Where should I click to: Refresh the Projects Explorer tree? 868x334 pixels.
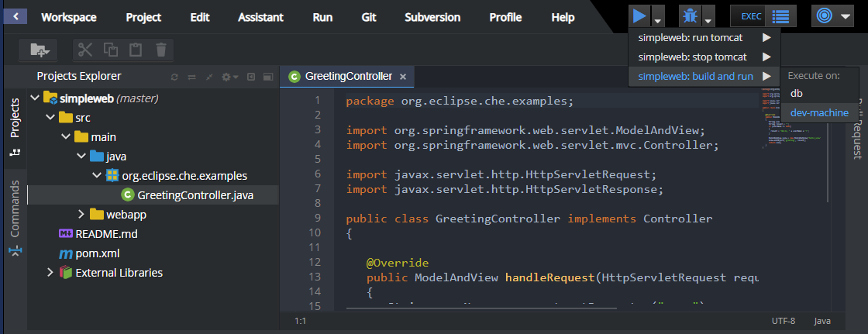[x=174, y=77]
